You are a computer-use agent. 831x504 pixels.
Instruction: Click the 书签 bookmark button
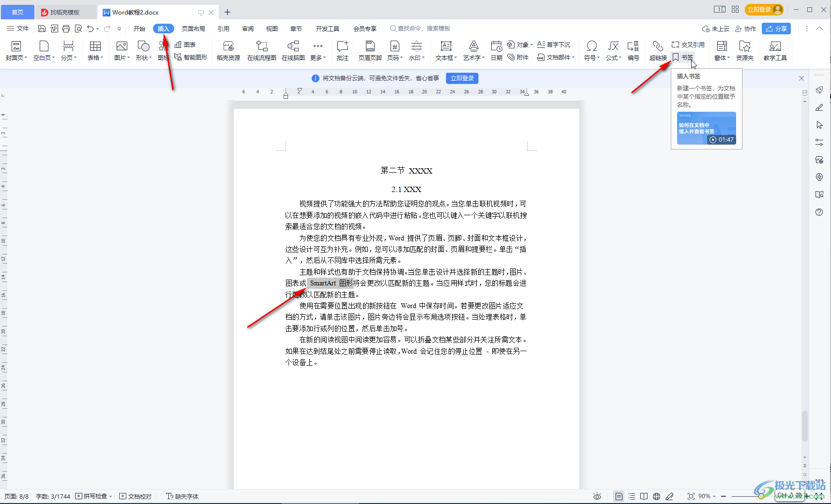[683, 57]
